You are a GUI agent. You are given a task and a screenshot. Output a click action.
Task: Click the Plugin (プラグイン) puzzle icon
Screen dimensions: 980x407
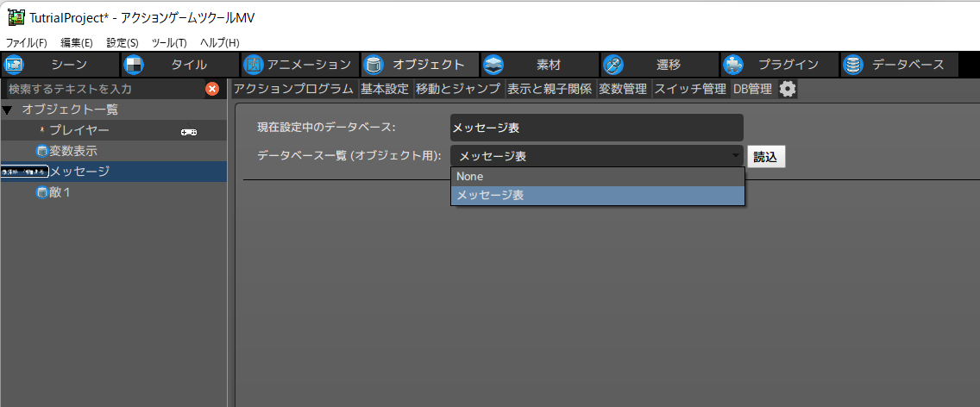pos(732,65)
